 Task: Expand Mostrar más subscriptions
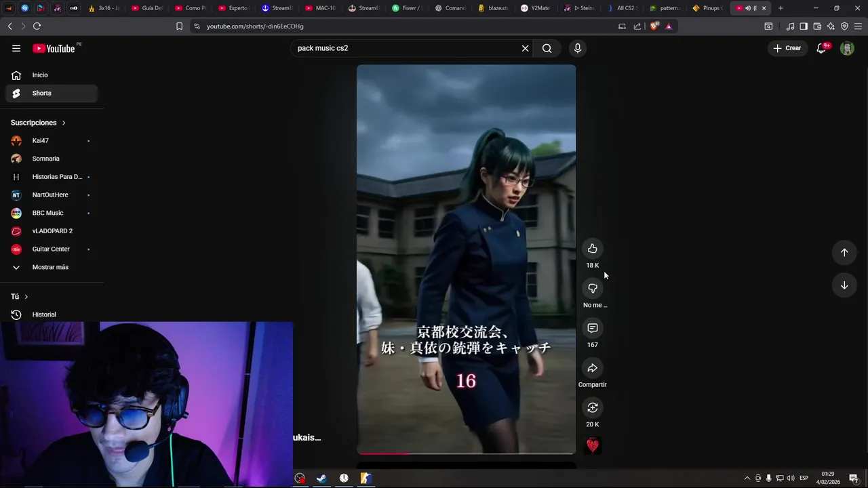point(52,267)
